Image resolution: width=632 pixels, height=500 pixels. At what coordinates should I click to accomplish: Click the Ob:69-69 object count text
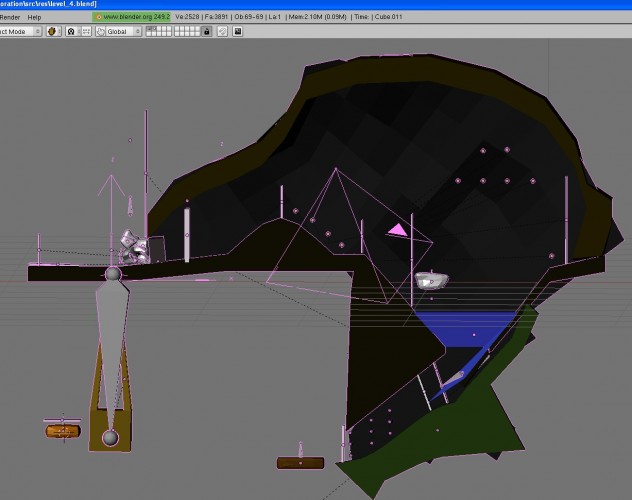[x=249, y=17]
